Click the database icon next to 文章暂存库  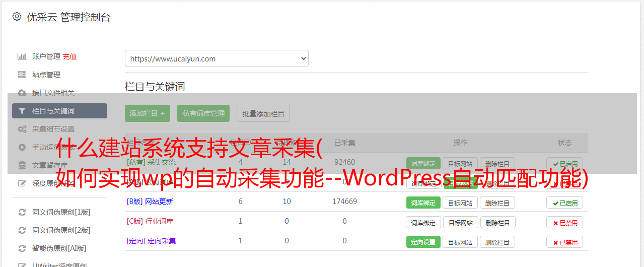22,165
